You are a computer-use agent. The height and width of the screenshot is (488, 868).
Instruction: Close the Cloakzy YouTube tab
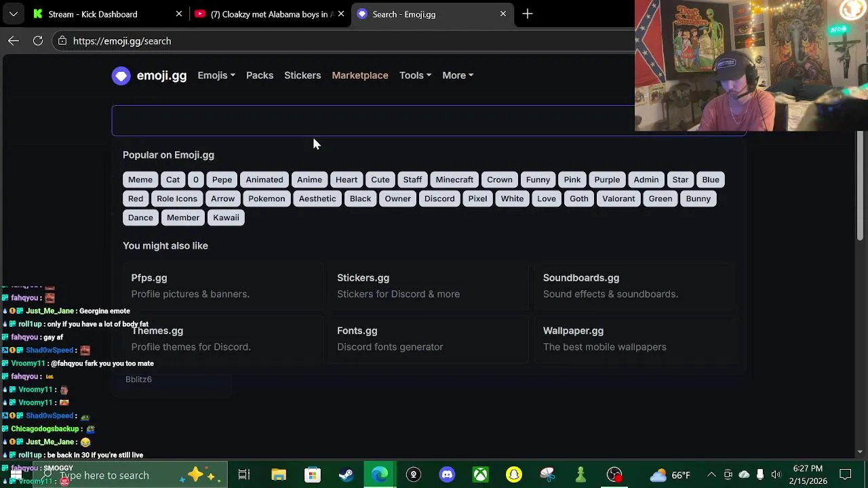(341, 14)
